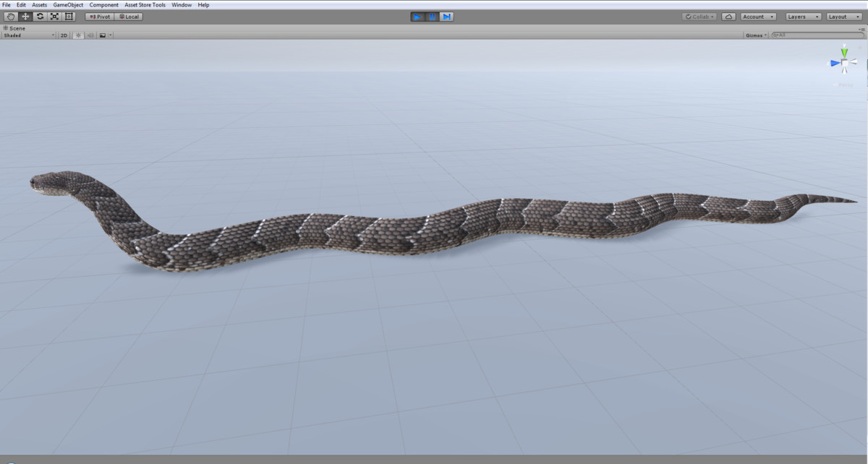Select the Rotate tool
The image size is (868, 464).
(x=40, y=15)
